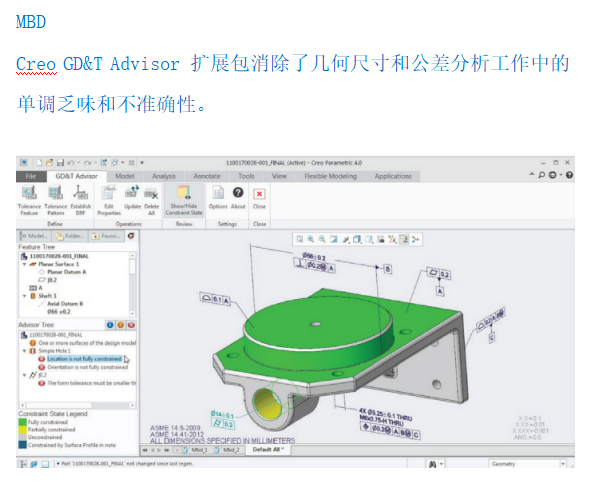Click spin center icon in graphics toolbar
The height and width of the screenshot is (494, 599).
[416, 239]
